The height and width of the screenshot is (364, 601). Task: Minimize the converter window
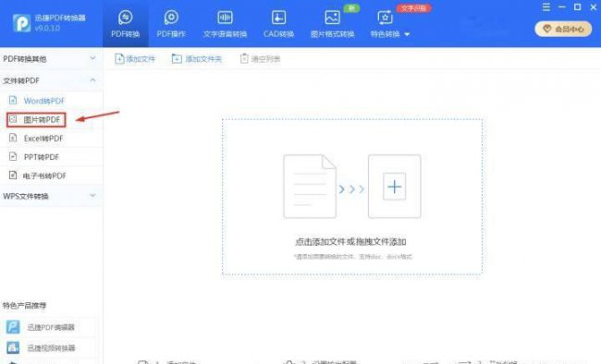[x=562, y=6]
